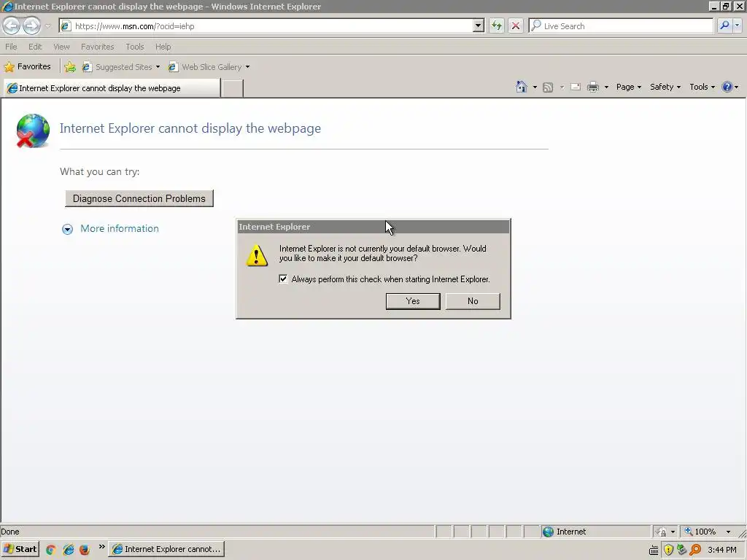
Task: Click the 100% zoom level button
Action: point(701,532)
